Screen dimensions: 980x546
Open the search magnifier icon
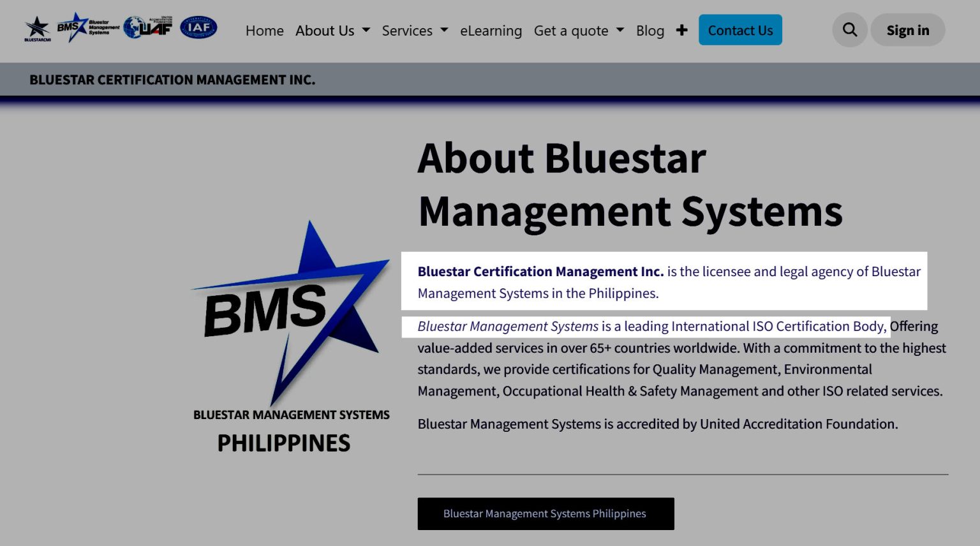click(849, 29)
